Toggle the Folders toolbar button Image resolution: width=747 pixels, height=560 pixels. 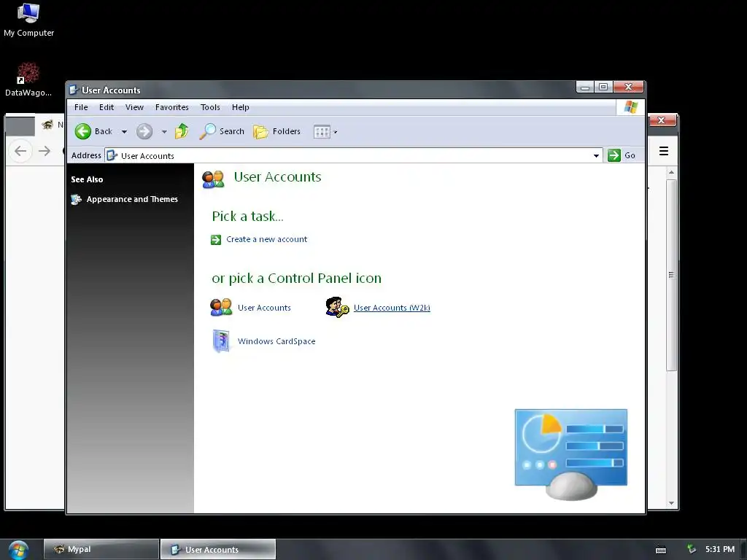(276, 131)
